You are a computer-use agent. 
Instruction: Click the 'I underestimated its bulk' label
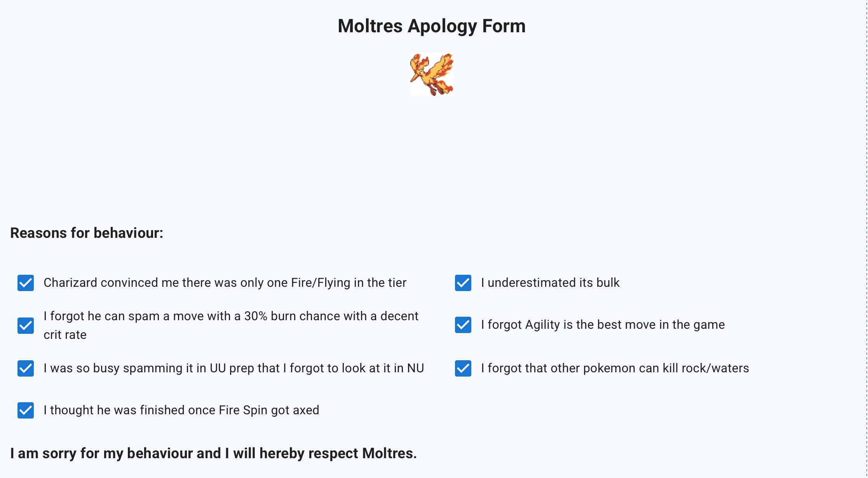point(550,283)
